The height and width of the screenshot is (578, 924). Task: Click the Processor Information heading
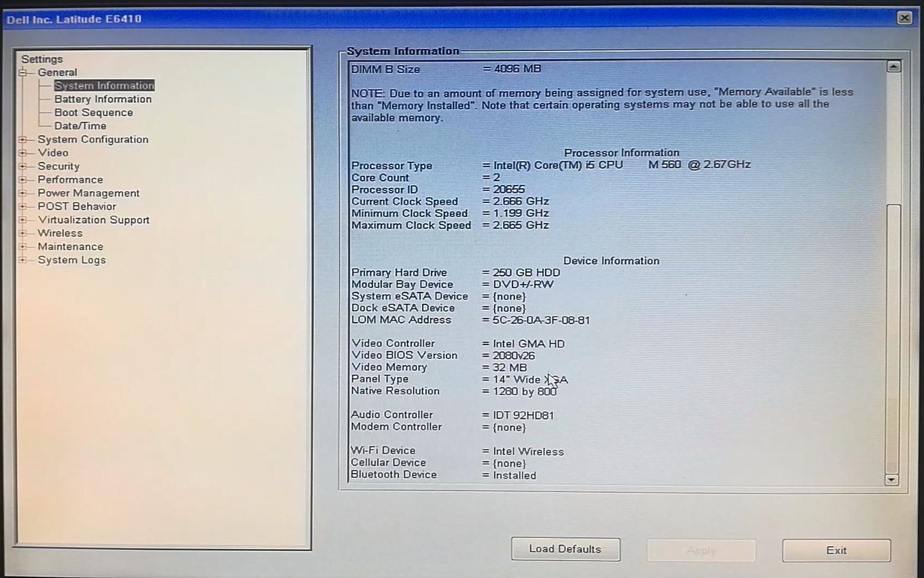pyautogui.click(x=622, y=153)
